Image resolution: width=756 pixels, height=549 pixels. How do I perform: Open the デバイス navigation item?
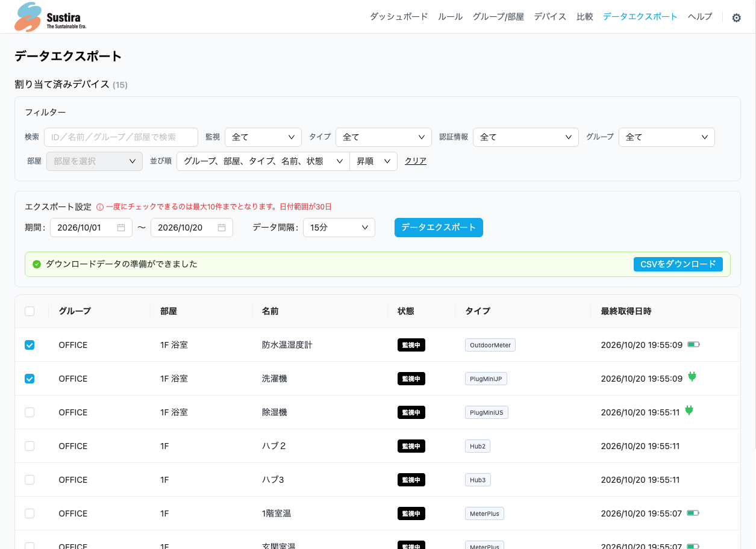click(x=550, y=17)
